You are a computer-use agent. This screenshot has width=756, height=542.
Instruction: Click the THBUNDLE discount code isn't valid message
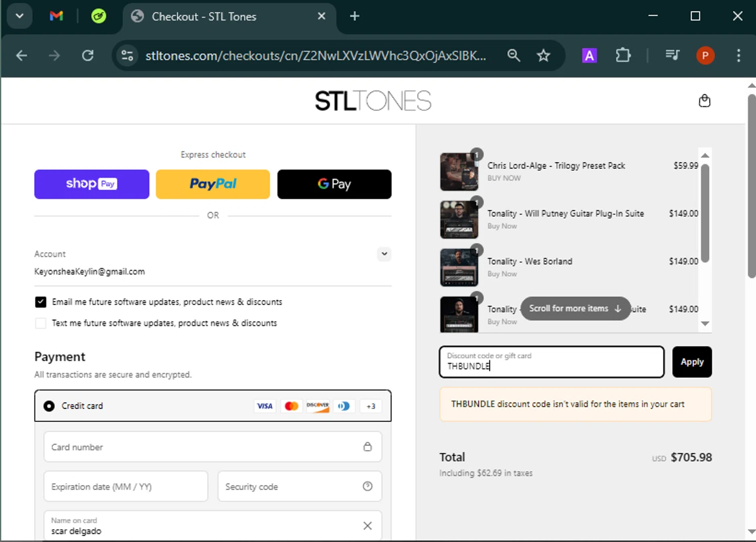pyautogui.click(x=576, y=404)
